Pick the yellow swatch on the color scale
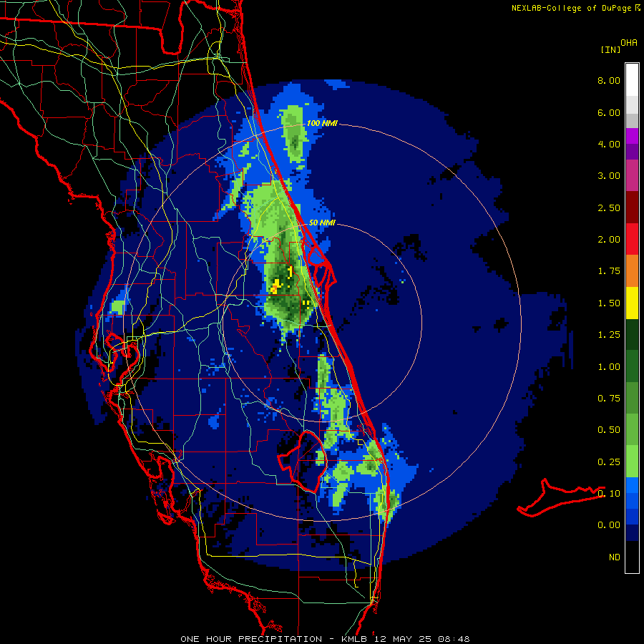 point(632,303)
